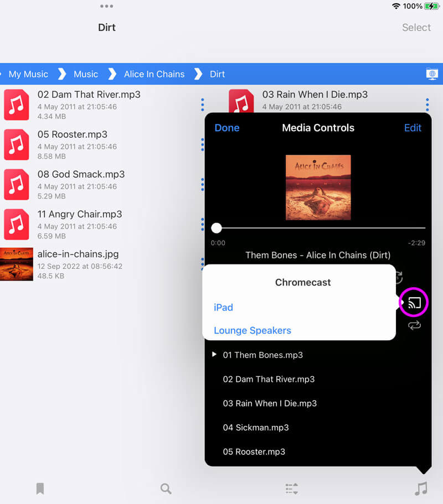The width and height of the screenshot is (443, 504).
Task: Play 04 Sickman.mp3 in the playlist
Action: coord(256,428)
